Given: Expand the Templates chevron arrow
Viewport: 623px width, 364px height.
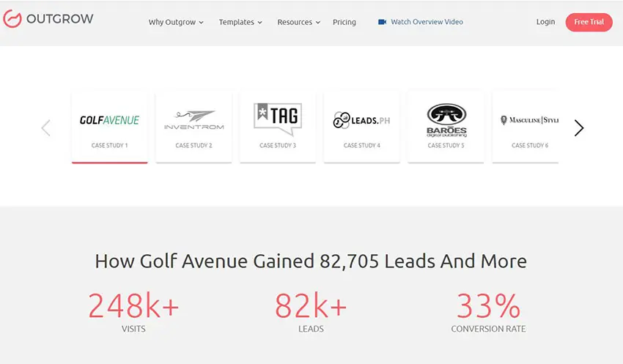Looking at the screenshot, I should click(260, 23).
